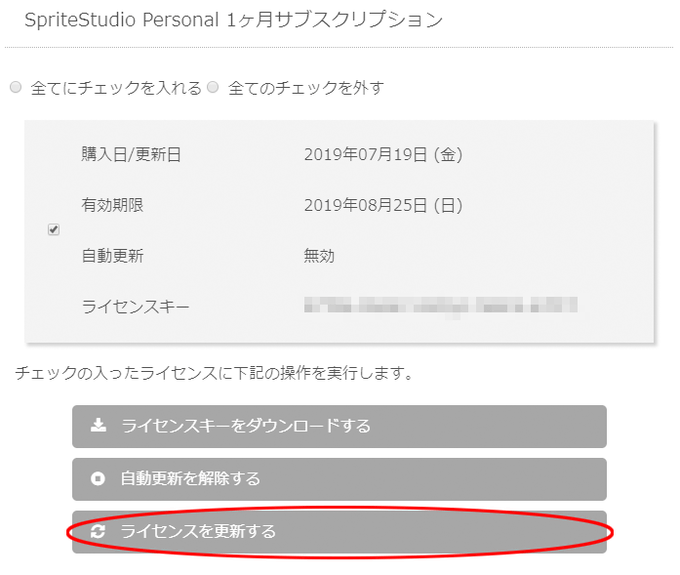Click the 自動更新 field label
The image size is (680, 575).
pyautogui.click(x=113, y=256)
